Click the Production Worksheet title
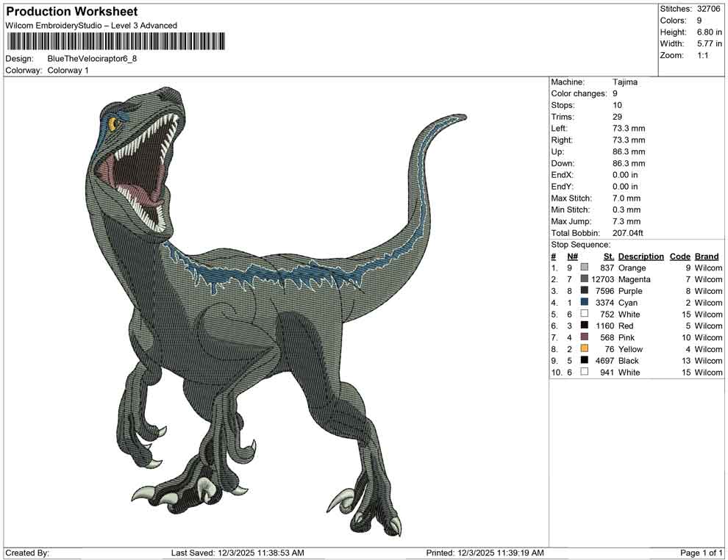728x560 pixels. [x=71, y=11]
